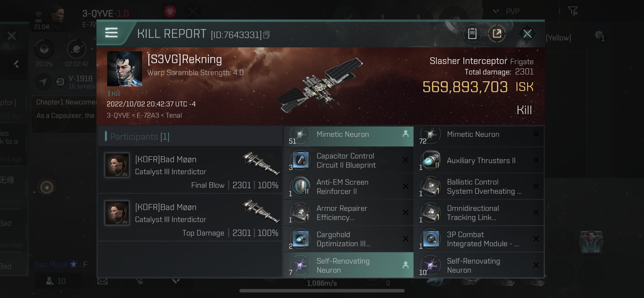644x298 pixels.
Task: Open the mail envelope icon
Action: 102,282
